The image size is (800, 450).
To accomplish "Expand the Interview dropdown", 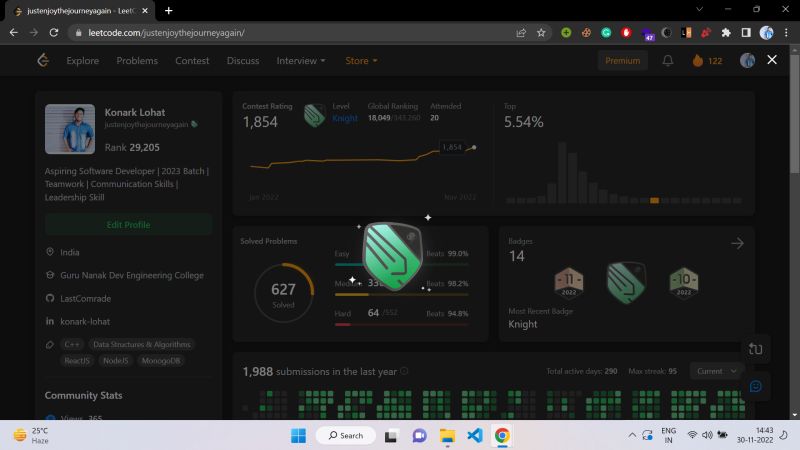I will [301, 60].
